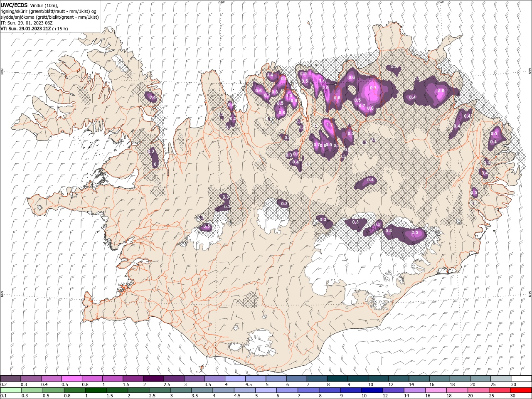Click the dark teal 8–9 swatch on upper scale
The height and width of the screenshot is (399, 532).
click(337, 379)
